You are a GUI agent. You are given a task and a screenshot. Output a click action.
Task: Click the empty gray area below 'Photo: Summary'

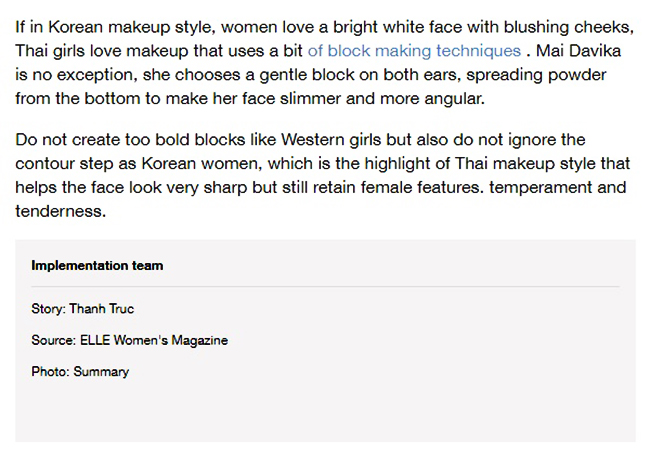(x=325, y=412)
